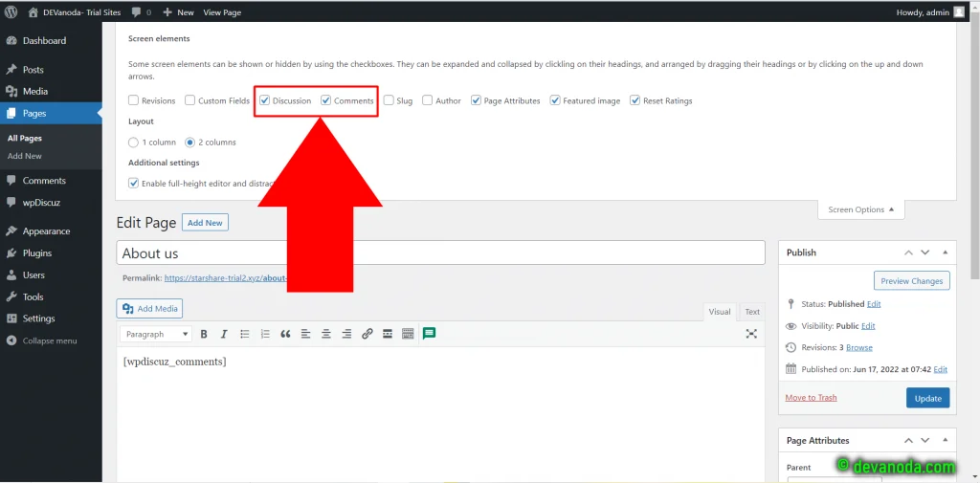Image resolution: width=980 pixels, height=483 pixels.
Task: Insert or edit link icon
Action: click(367, 335)
